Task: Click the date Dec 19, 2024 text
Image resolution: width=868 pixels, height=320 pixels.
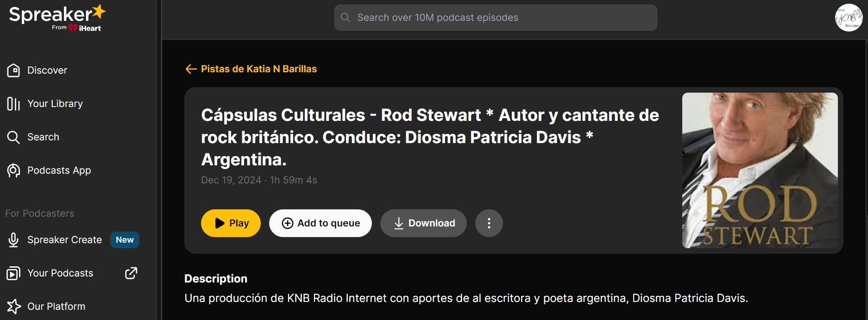Action: pos(231,180)
